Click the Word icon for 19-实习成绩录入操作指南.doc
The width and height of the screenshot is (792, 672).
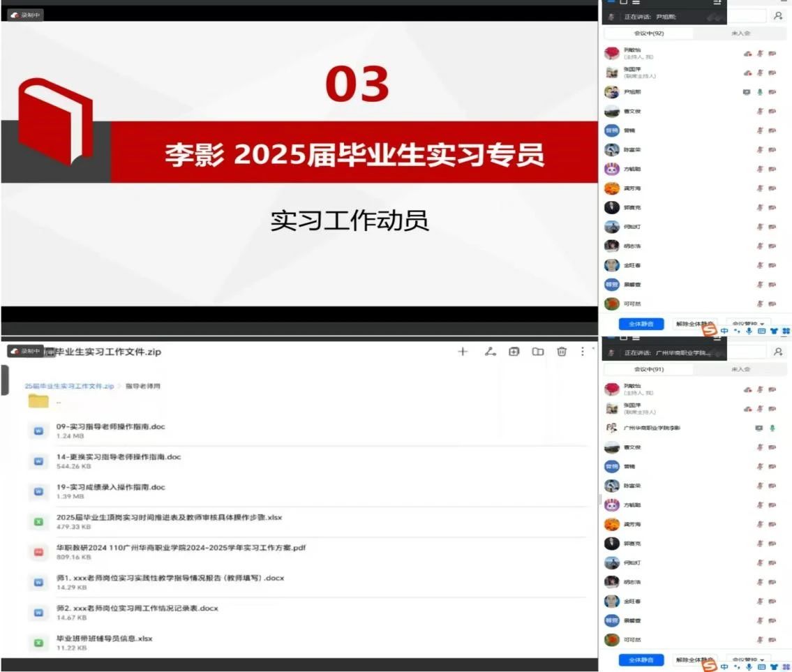tap(39, 491)
